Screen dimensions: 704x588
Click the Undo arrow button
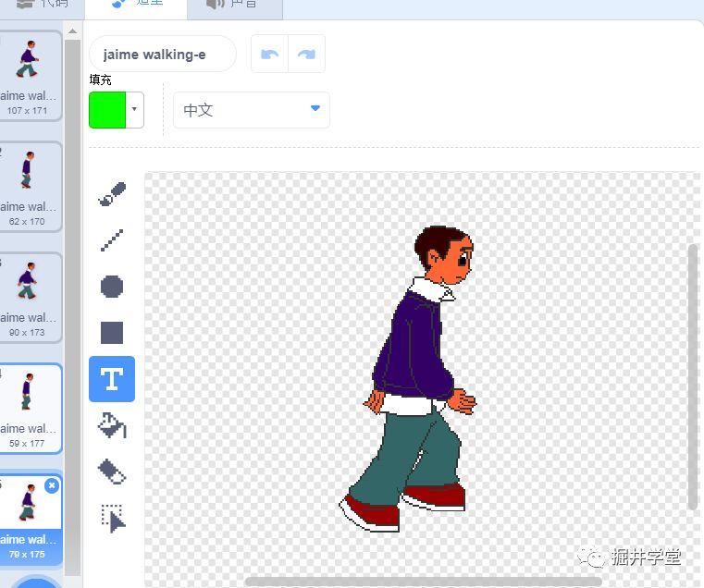pyautogui.click(x=269, y=54)
